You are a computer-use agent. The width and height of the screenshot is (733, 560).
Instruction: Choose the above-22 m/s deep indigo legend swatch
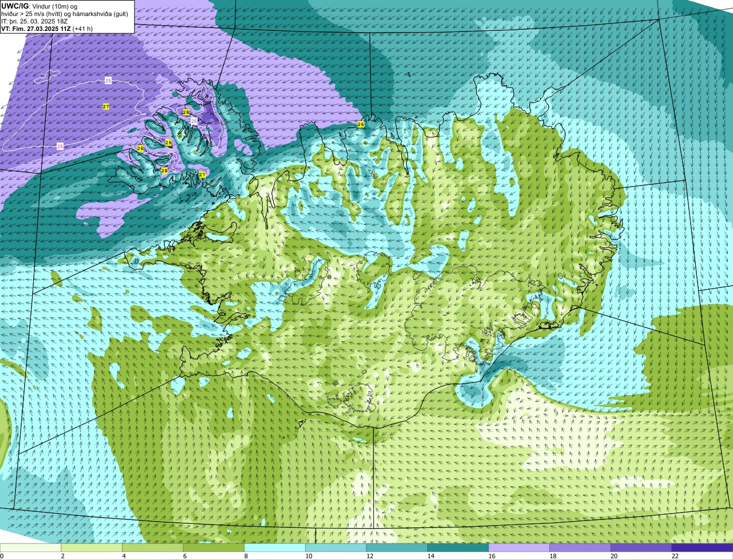point(703,547)
